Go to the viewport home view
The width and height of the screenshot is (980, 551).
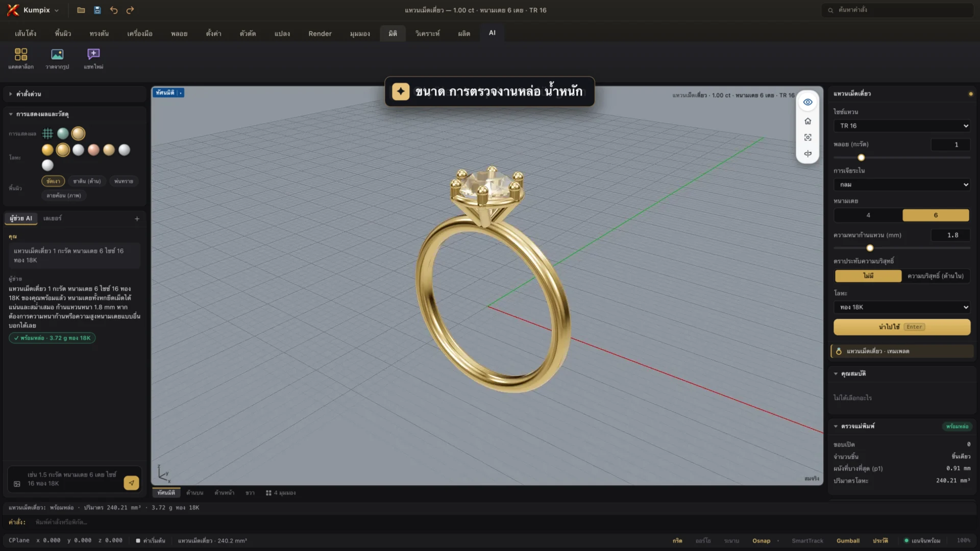(x=807, y=121)
